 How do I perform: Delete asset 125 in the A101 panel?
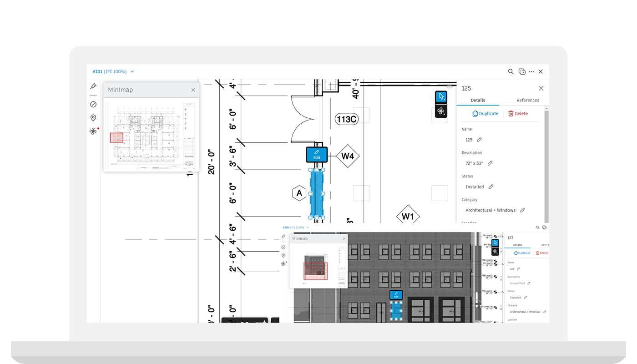(518, 114)
